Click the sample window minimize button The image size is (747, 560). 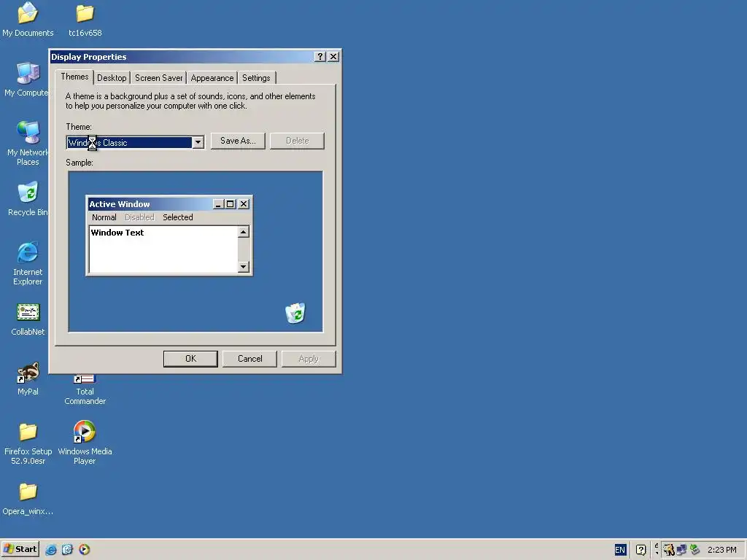pos(218,204)
